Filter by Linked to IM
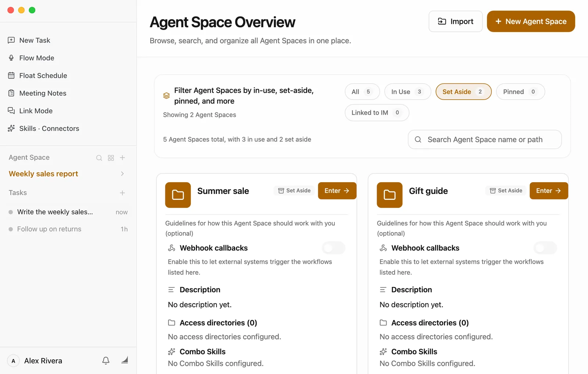588x374 pixels. tap(377, 113)
